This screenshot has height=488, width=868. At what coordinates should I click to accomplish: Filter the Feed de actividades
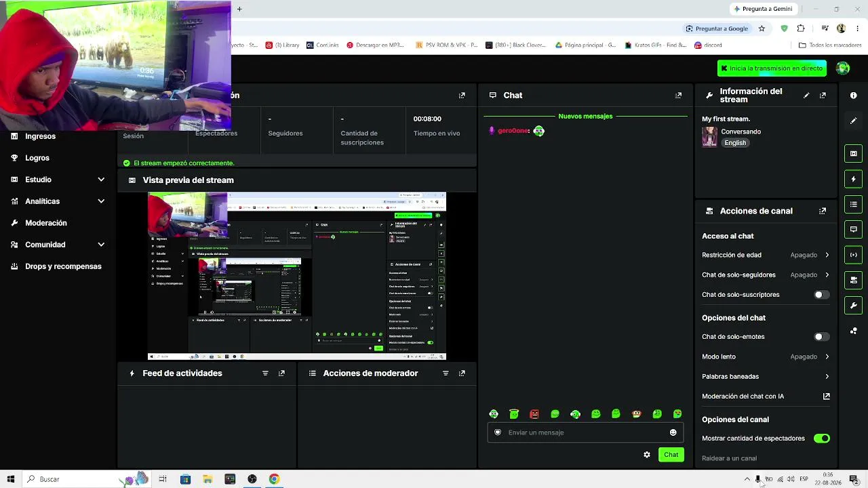pos(265,373)
